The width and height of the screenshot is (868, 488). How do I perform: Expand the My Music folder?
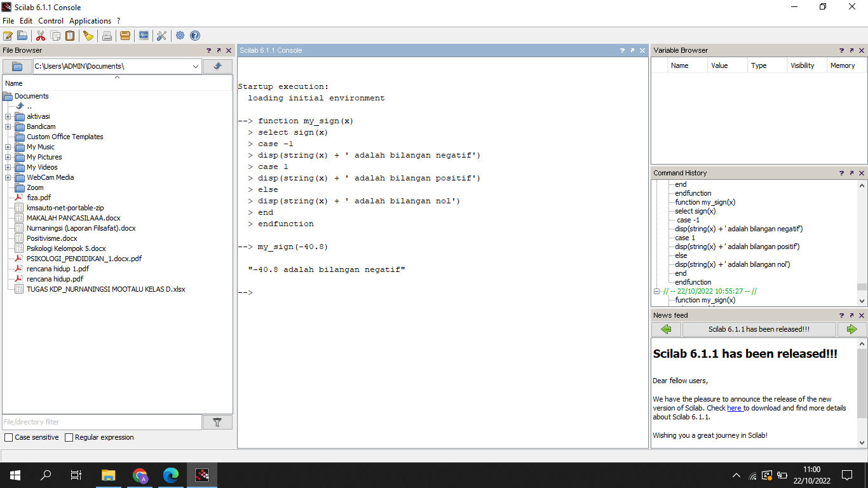8,147
